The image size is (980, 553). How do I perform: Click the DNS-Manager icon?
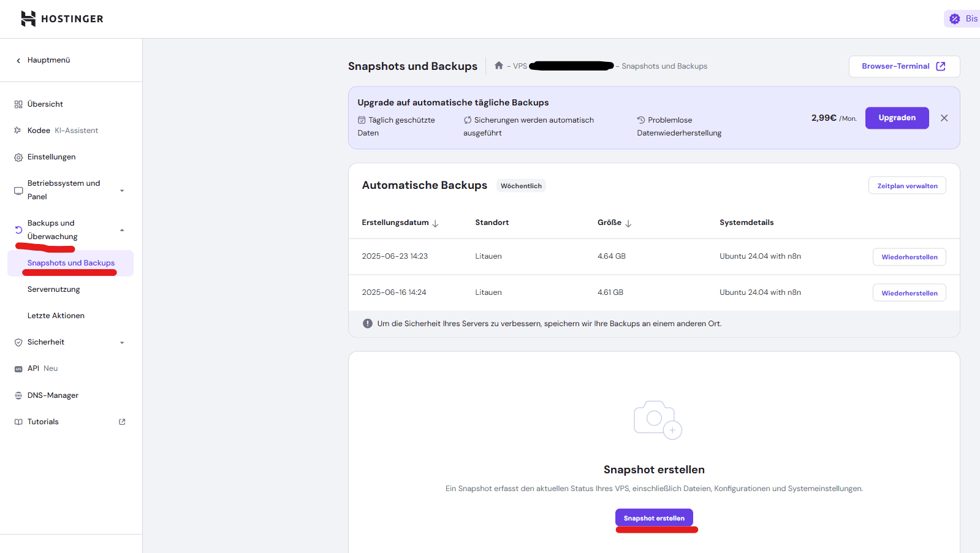click(18, 395)
